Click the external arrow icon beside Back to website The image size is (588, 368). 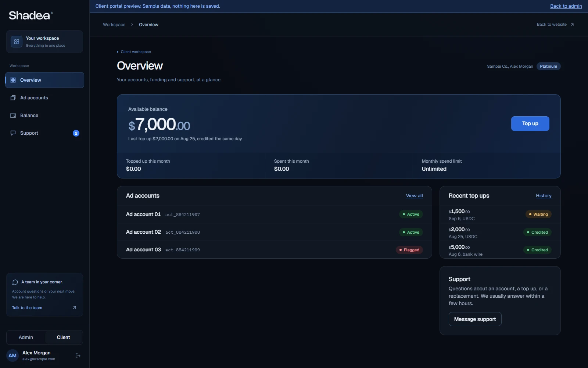click(572, 25)
